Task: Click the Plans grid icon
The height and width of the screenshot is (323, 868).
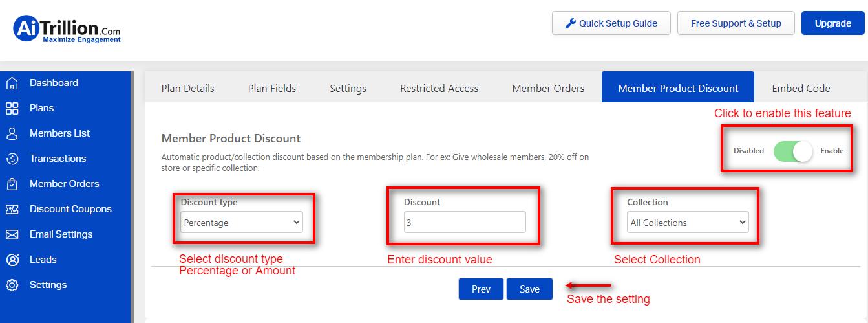Action: pyautogui.click(x=12, y=108)
